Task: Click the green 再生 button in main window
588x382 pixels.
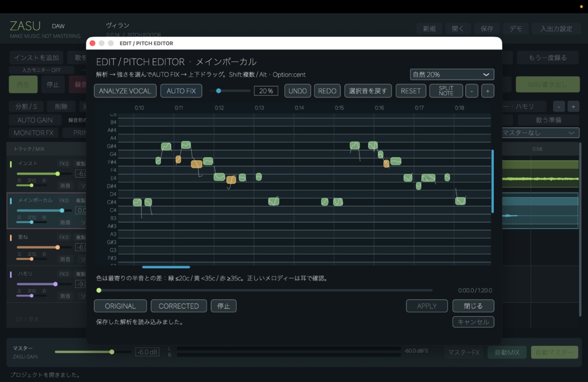Action: point(23,84)
